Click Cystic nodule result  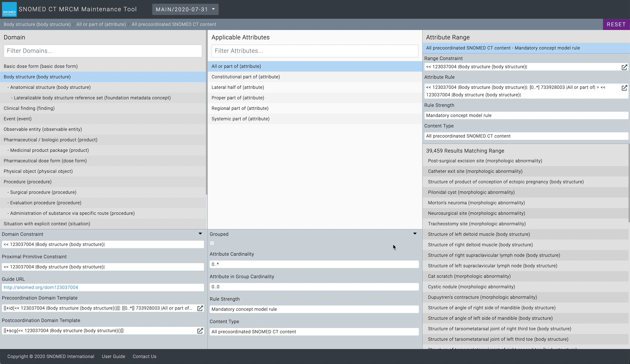coord(525,287)
